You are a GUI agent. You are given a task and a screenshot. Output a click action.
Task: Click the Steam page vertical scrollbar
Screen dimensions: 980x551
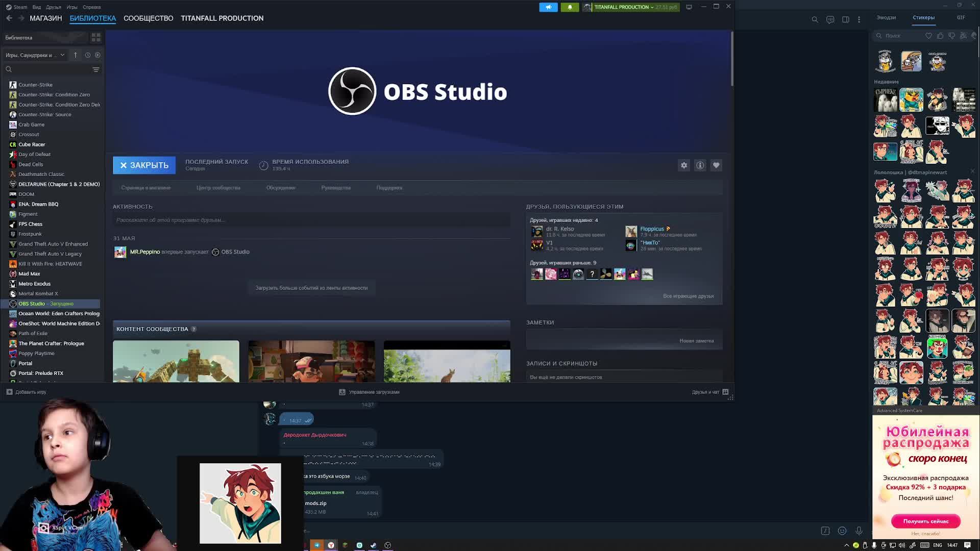[731, 59]
